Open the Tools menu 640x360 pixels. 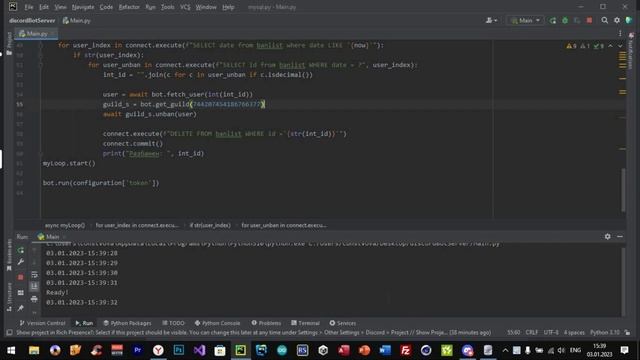tap(167, 7)
